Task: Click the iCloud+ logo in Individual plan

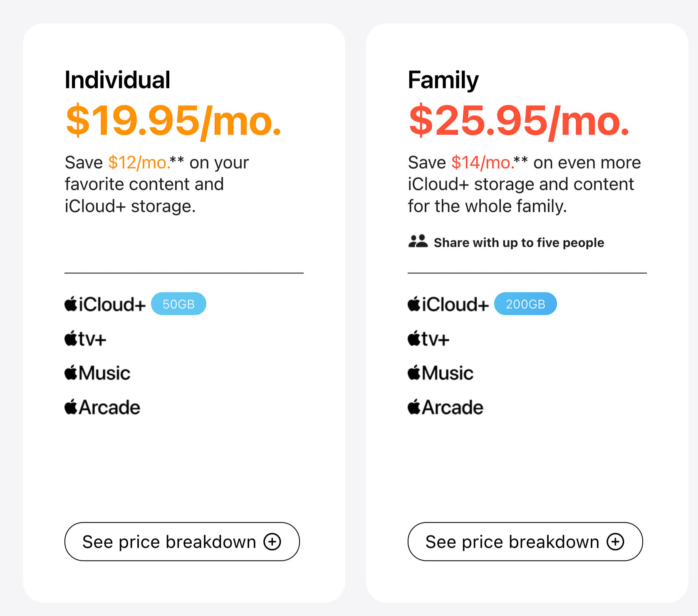Action: [x=105, y=304]
